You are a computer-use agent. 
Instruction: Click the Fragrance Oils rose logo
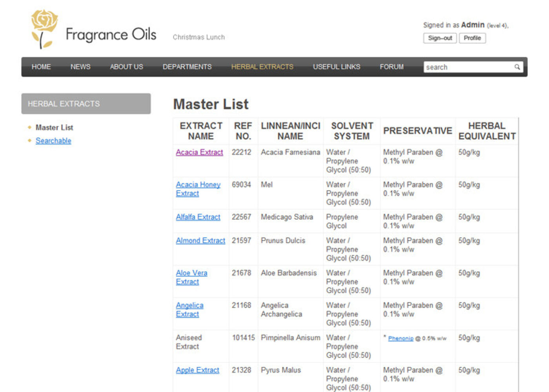click(44, 29)
